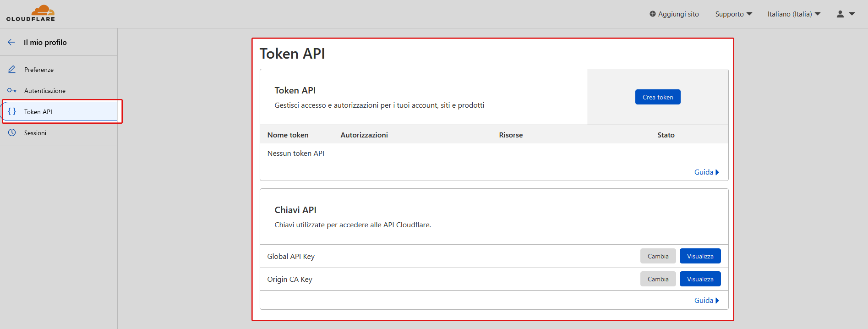This screenshot has width=868, height=329.
Task: Click the curly braces icon for Token API
Action: pyautogui.click(x=12, y=111)
